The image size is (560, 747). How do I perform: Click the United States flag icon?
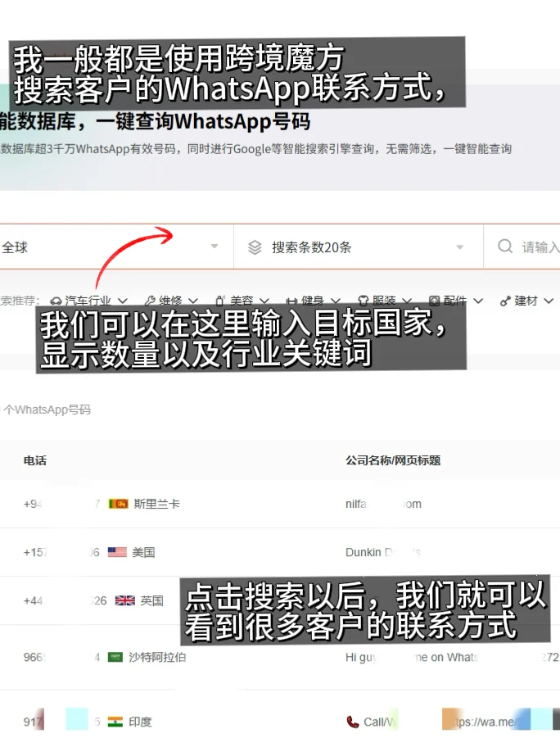[x=117, y=552]
